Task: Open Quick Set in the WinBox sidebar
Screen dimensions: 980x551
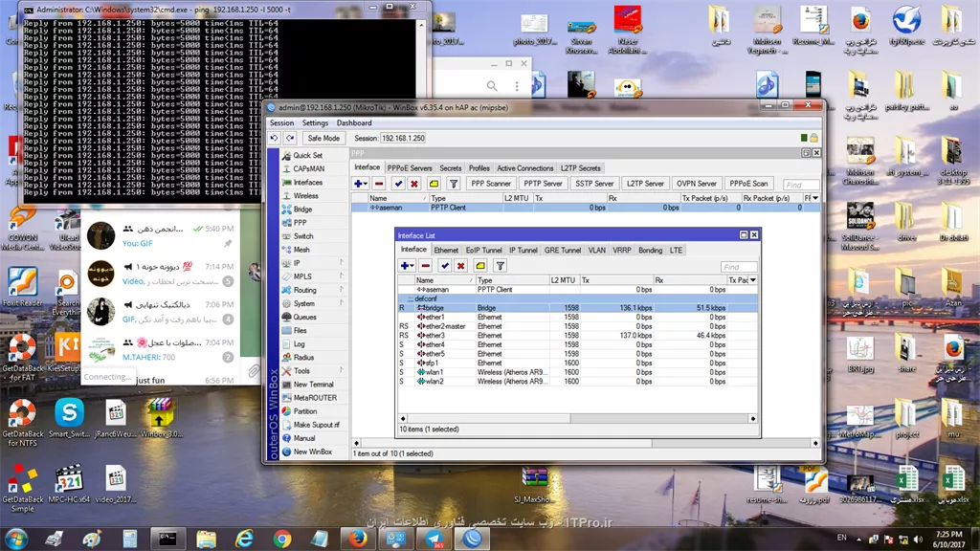Action: coord(307,156)
